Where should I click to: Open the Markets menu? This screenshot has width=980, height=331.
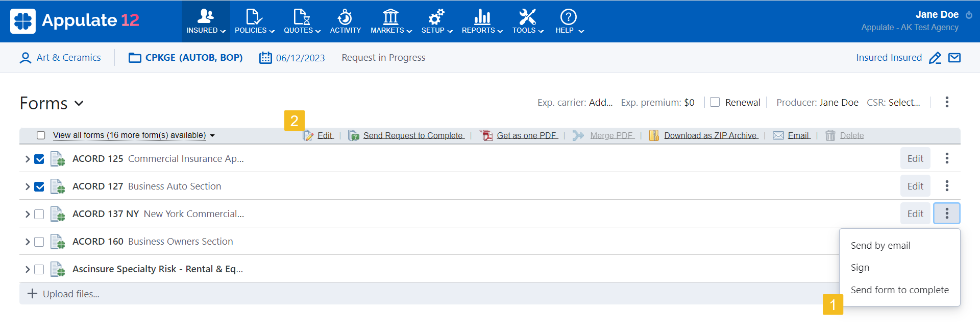tap(391, 21)
